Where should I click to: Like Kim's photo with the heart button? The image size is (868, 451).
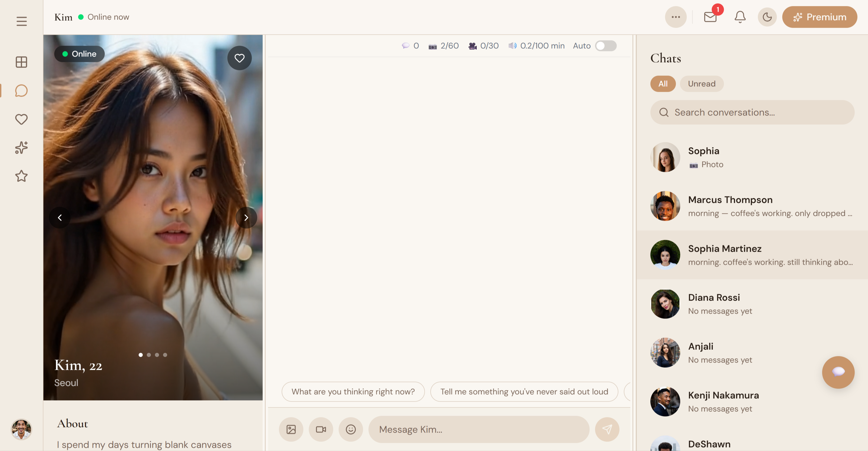coord(239,58)
